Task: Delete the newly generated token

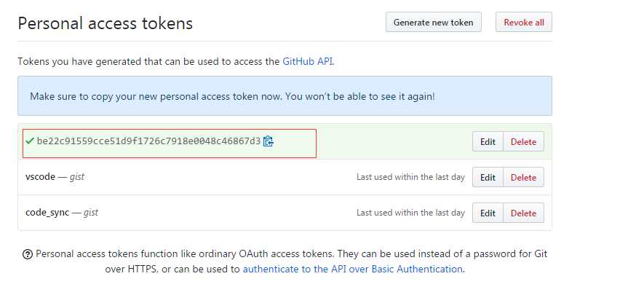Action: tap(523, 142)
